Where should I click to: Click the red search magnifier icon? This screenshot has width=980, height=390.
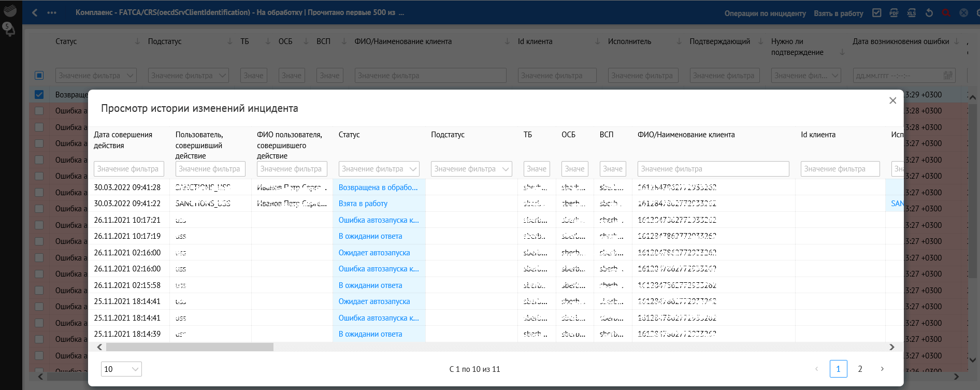[x=946, y=13]
